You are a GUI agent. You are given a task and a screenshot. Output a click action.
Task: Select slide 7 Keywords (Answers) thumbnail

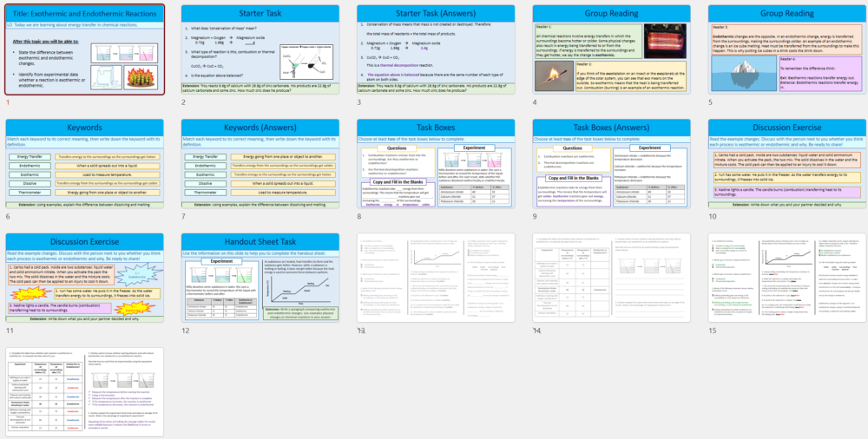[x=260, y=164]
